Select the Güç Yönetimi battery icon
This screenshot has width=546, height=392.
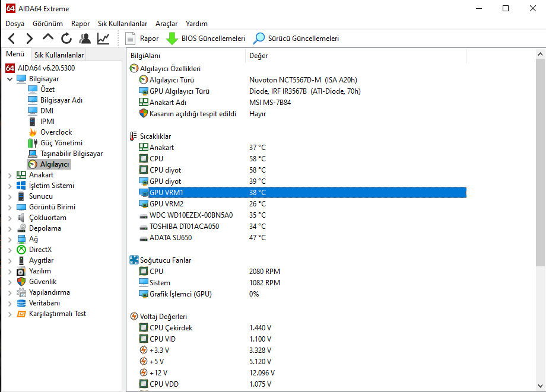(33, 143)
